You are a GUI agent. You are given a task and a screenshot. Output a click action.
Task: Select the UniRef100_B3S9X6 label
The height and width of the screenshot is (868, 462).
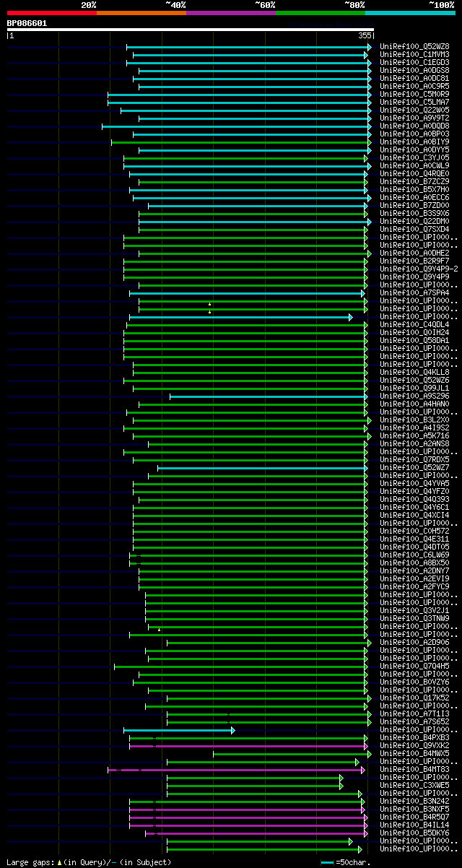click(414, 213)
